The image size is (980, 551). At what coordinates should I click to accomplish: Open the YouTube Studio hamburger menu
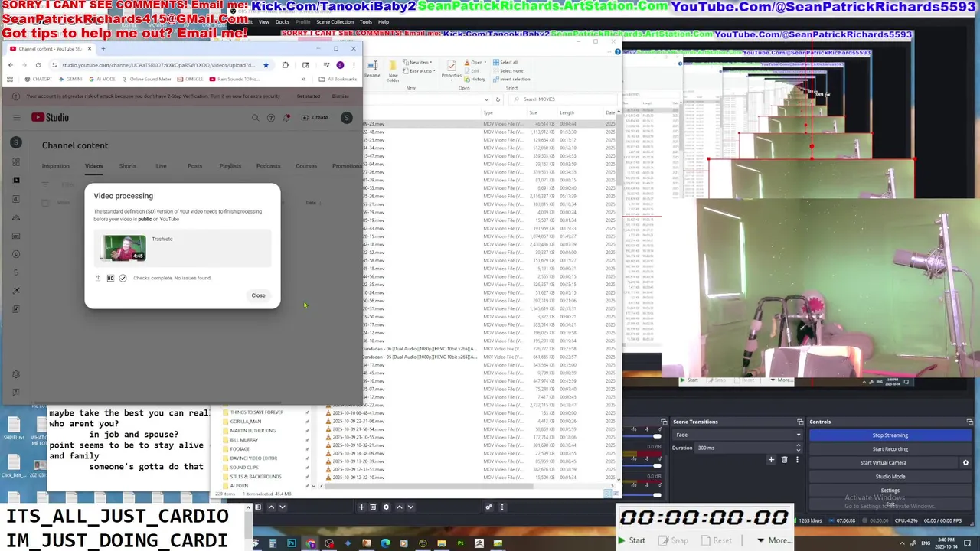click(x=16, y=117)
